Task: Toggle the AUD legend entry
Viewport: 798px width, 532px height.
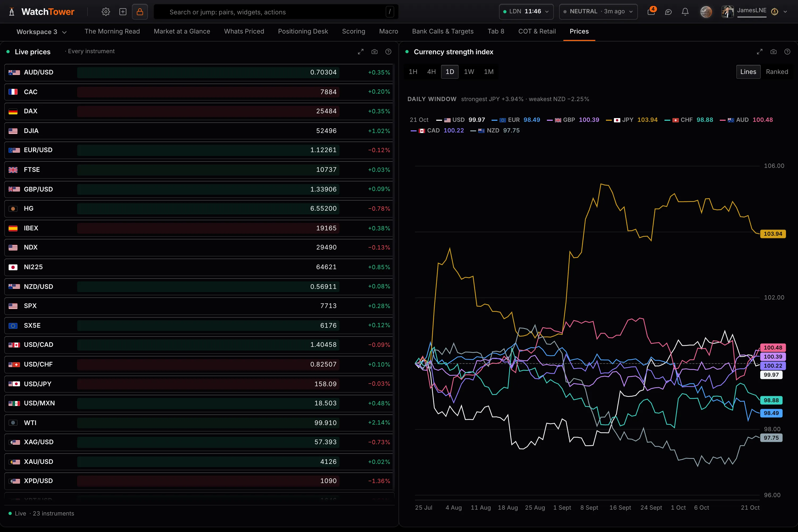Action: 746,120
